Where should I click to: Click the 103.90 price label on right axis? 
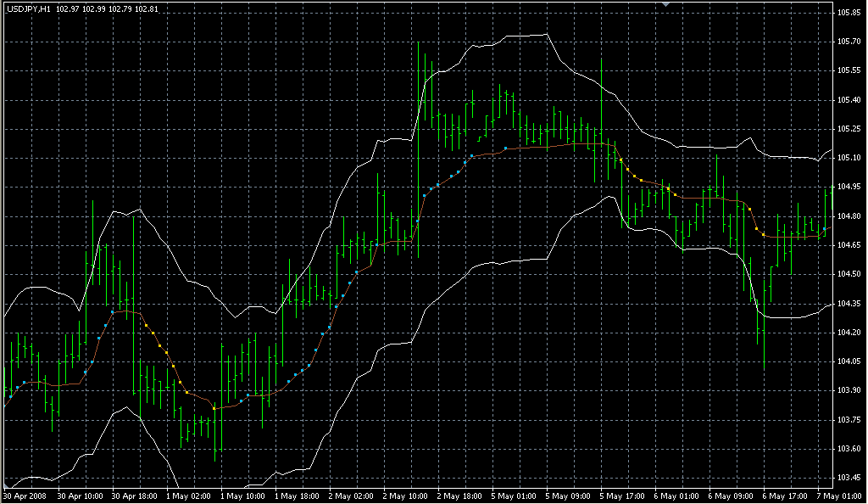tap(849, 390)
